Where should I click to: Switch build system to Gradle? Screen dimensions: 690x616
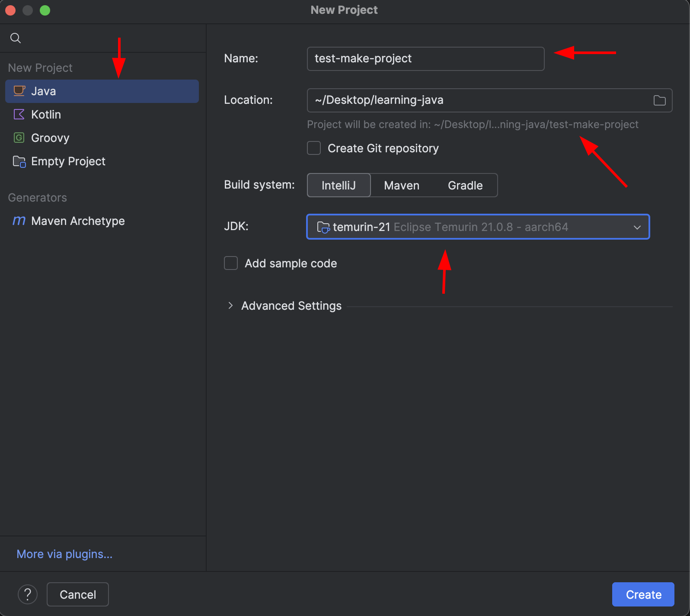465,185
